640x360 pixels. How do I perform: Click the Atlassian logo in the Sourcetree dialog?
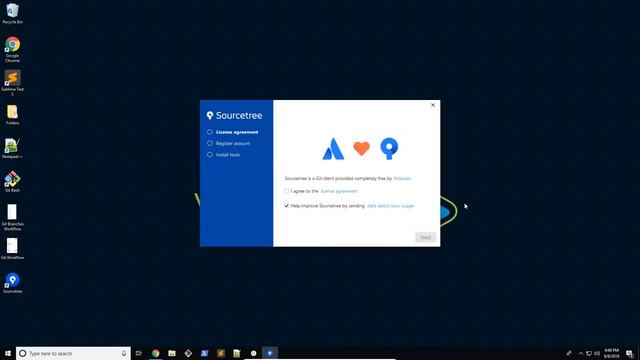[333, 149]
